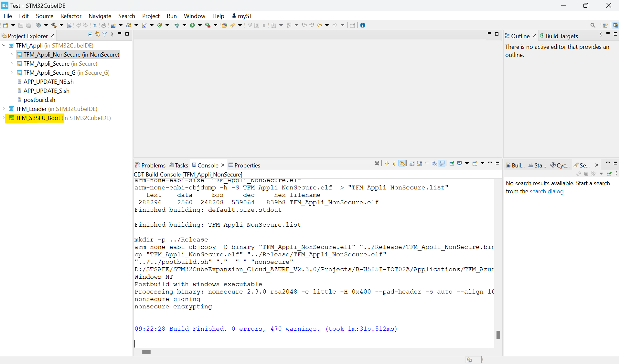619x364 pixels.
Task: Toggle Scroll Lock in Console view
Action: (419, 163)
